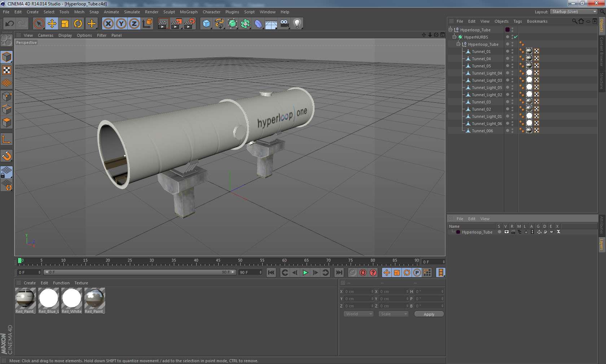Switch to Polygons mode in left palette
The height and width of the screenshot is (364, 606).
6,123
